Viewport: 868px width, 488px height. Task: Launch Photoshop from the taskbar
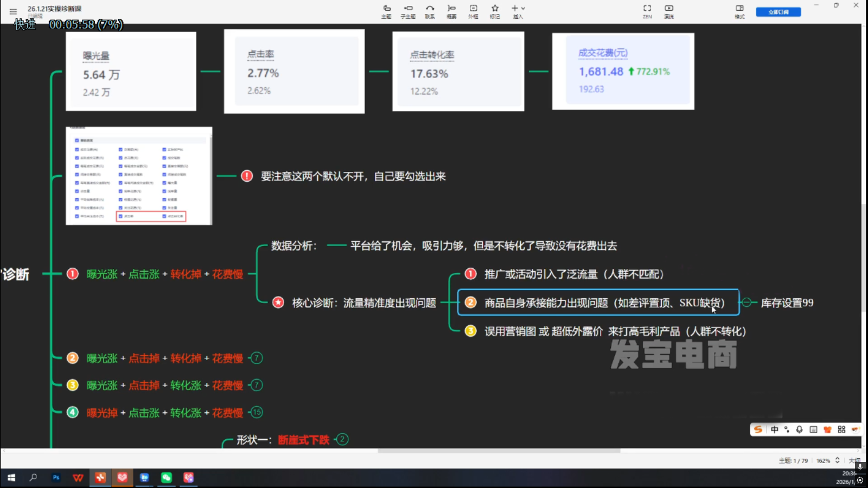point(56,478)
